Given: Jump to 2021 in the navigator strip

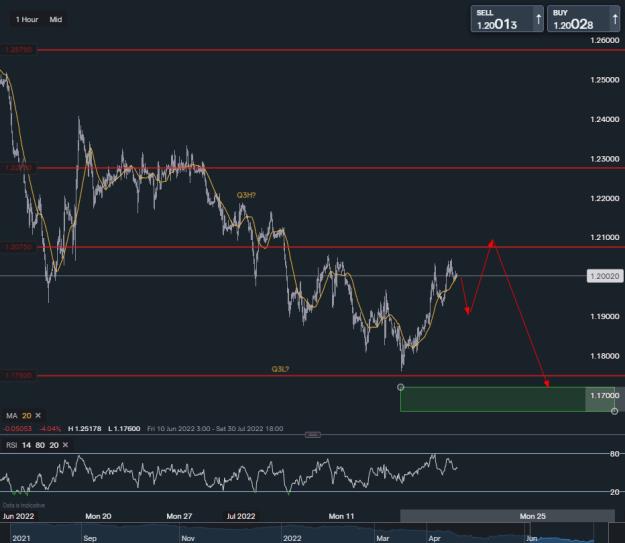Looking at the screenshot, I should click(x=21, y=538).
